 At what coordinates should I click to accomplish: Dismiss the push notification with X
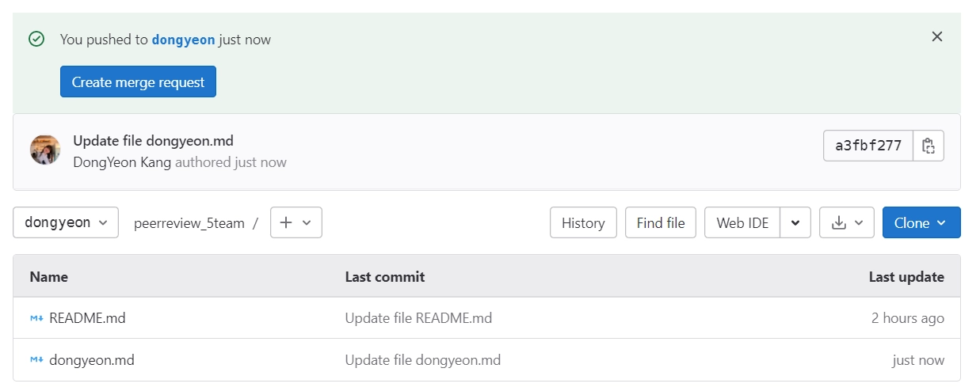point(937,36)
